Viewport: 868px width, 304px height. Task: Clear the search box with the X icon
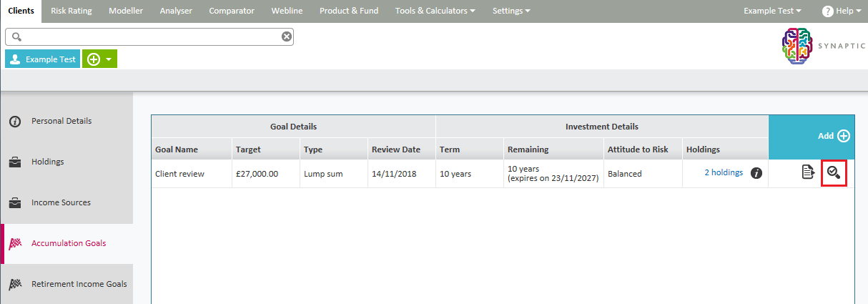pyautogui.click(x=287, y=36)
